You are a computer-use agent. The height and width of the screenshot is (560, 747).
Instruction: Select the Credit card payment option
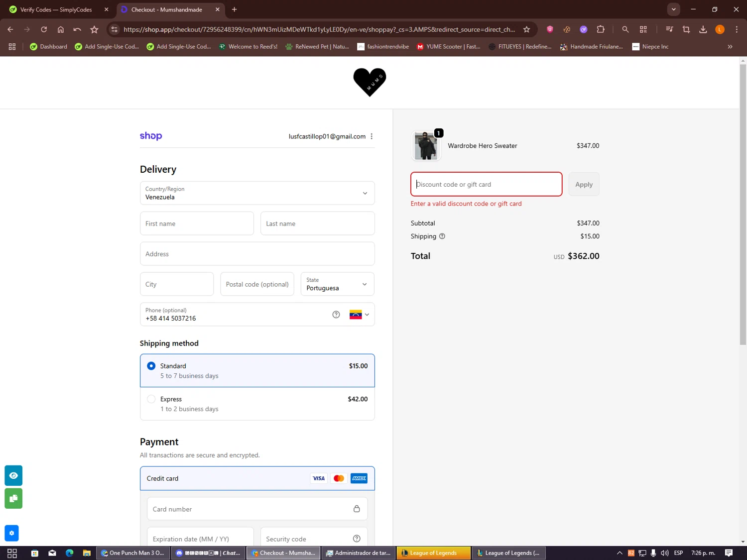(x=257, y=478)
